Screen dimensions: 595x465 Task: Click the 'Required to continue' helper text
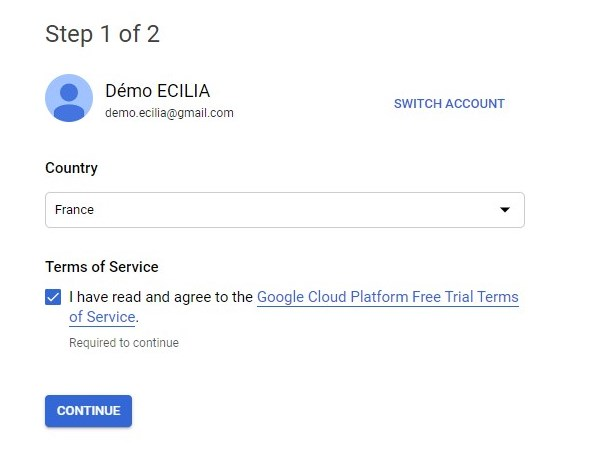click(x=124, y=343)
